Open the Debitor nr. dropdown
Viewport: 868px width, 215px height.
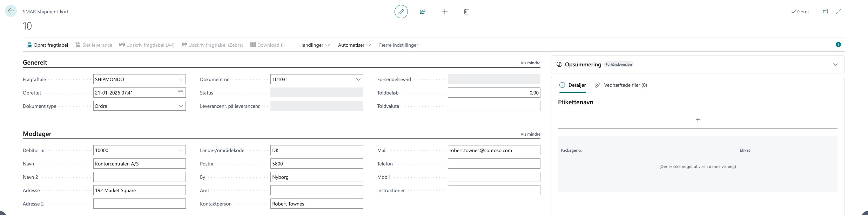pos(181,150)
